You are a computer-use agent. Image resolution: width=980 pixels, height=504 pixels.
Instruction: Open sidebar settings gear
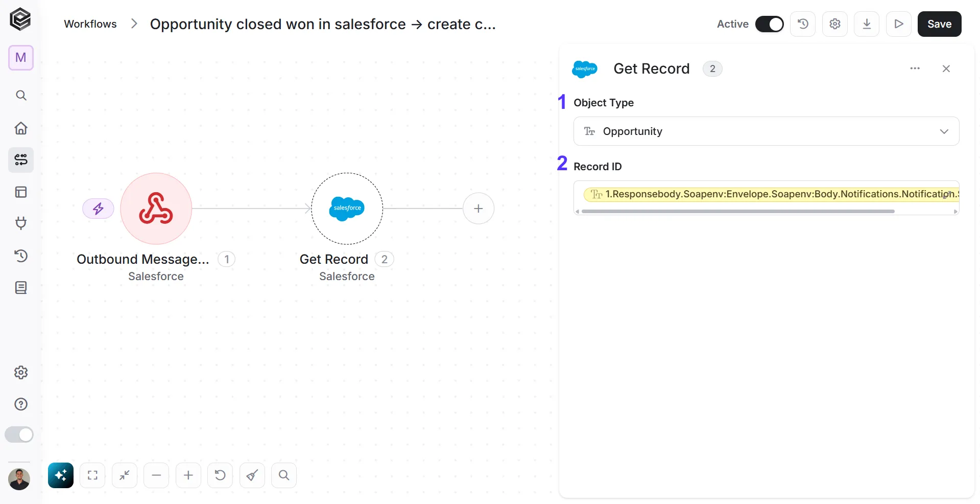[21, 373]
